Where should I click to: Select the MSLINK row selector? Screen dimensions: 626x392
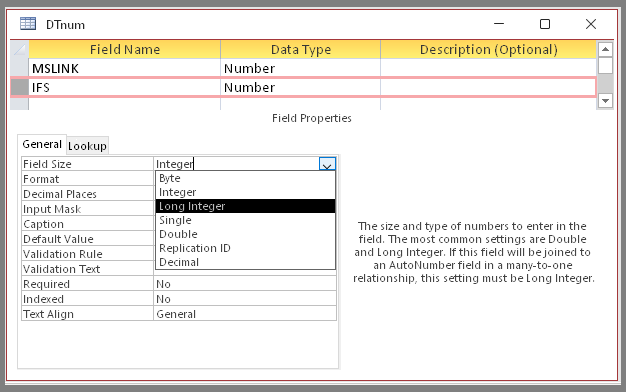(20, 68)
